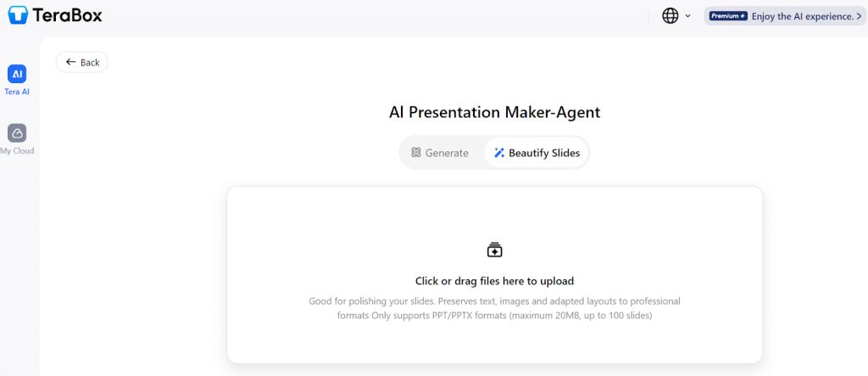The image size is (868, 376).
Task: Open the 'Enjoy the AI experience' link
Action: (806, 16)
